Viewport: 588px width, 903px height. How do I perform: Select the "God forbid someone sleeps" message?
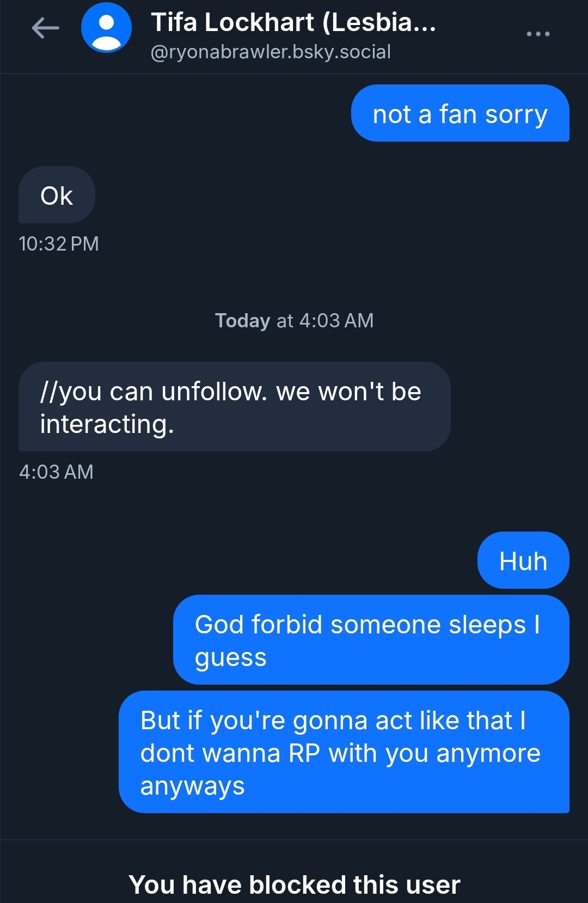371,640
